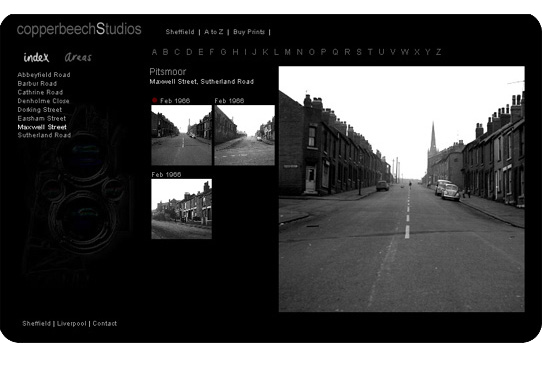Viewport: 542px width, 369px height.
Task: Open second Feb 1966 thumbnail of street corner
Action: click(x=244, y=135)
